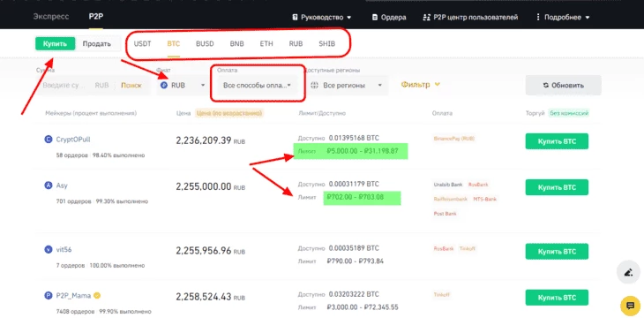Click the amount input field

[x=64, y=86]
